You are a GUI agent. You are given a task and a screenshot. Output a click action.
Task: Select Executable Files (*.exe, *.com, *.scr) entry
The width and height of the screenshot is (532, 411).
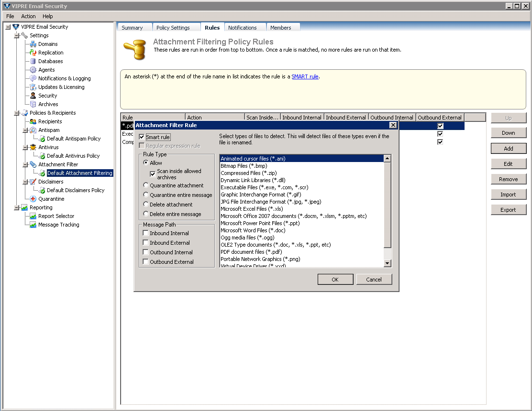pyautogui.click(x=301, y=187)
